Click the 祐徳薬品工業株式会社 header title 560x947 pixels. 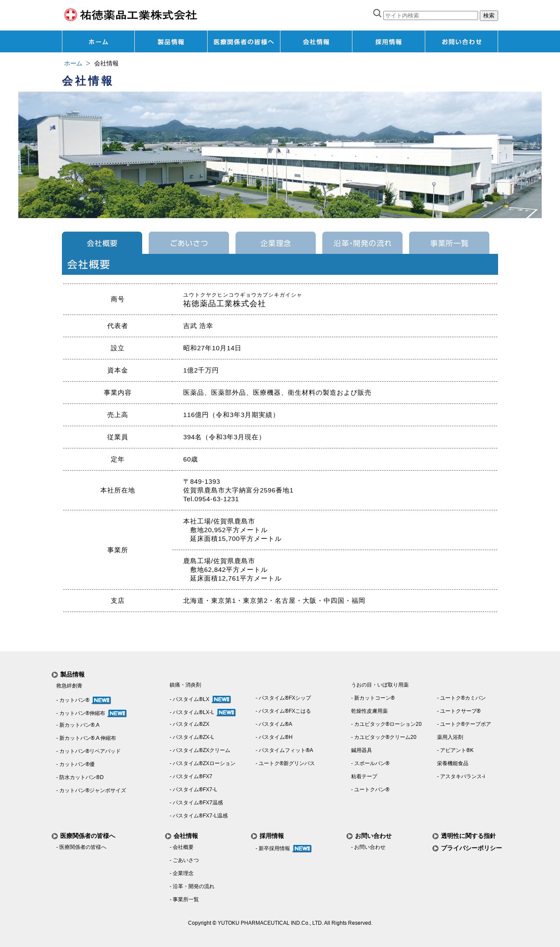[138, 15]
